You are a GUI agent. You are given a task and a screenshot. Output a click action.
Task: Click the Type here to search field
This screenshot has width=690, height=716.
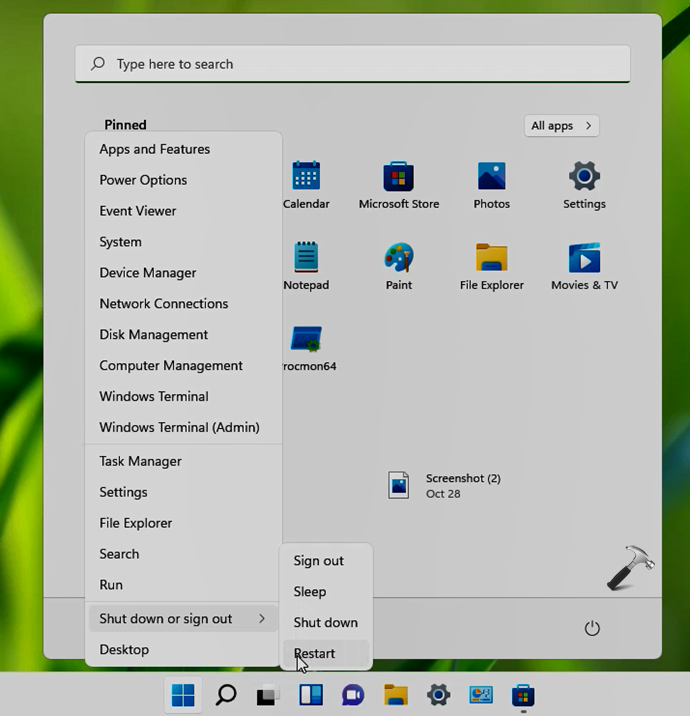pyautogui.click(x=352, y=64)
